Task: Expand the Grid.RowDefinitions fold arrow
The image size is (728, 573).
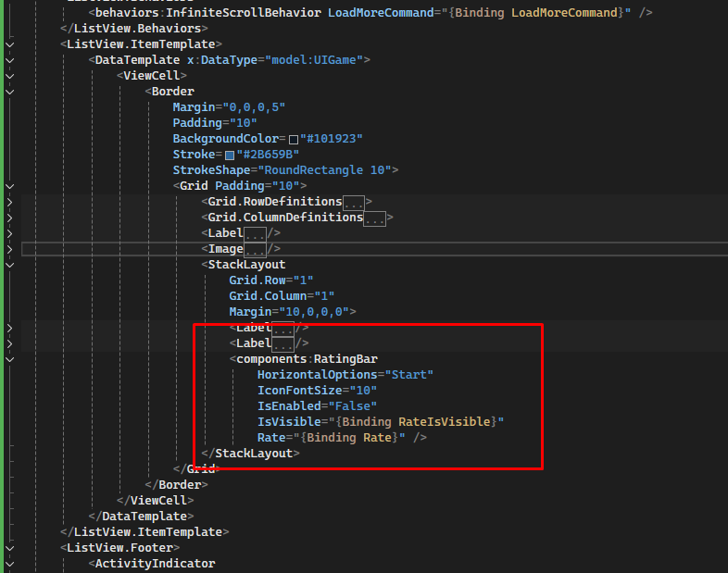Action: 10,202
